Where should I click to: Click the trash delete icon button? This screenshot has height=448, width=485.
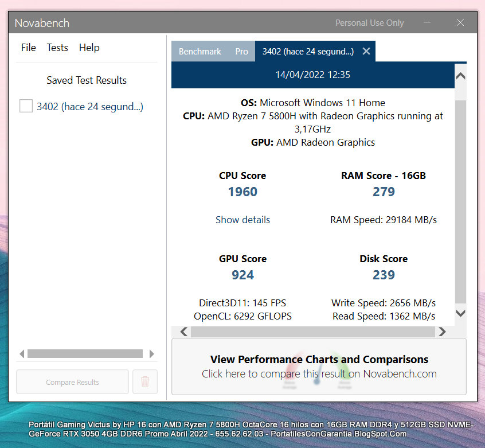(145, 382)
